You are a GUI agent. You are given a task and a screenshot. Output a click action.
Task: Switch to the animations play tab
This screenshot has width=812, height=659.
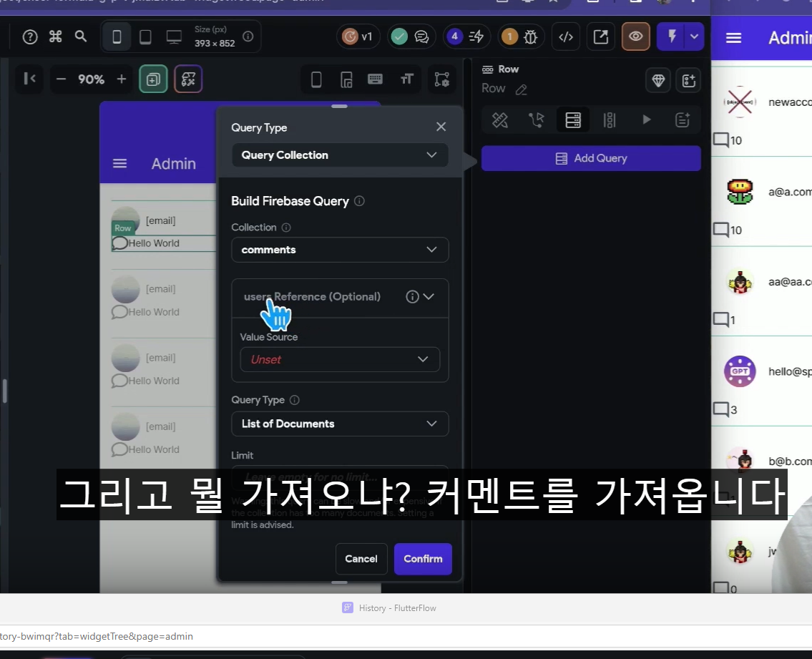(x=646, y=119)
